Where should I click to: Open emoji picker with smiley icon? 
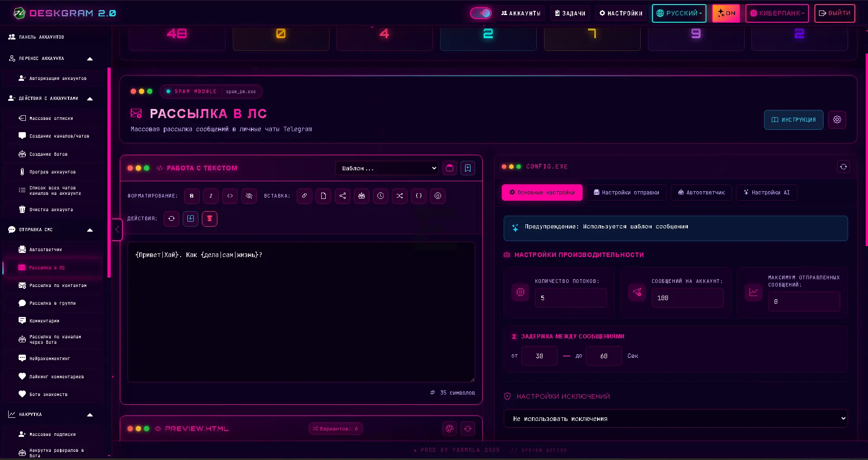pyautogui.click(x=438, y=196)
